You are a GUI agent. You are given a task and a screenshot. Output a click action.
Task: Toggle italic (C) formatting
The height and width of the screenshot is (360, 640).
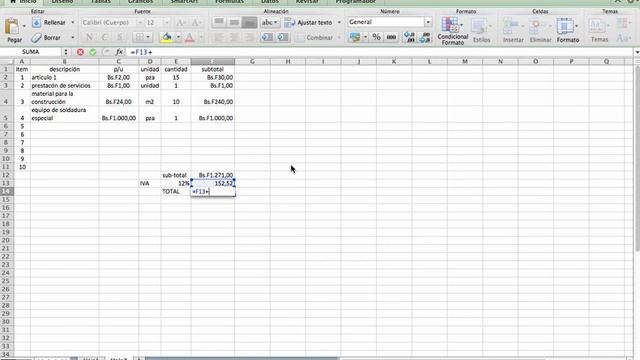pos(104,38)
